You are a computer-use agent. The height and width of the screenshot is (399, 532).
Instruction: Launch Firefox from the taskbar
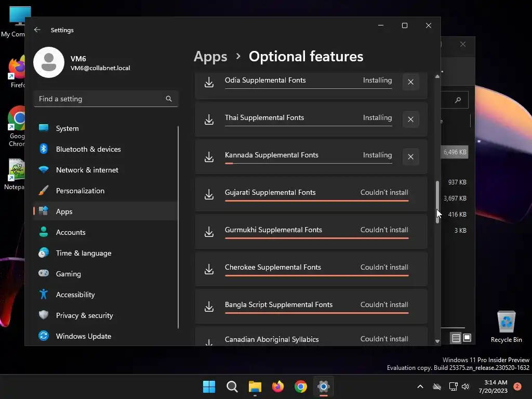coord(278,387)
